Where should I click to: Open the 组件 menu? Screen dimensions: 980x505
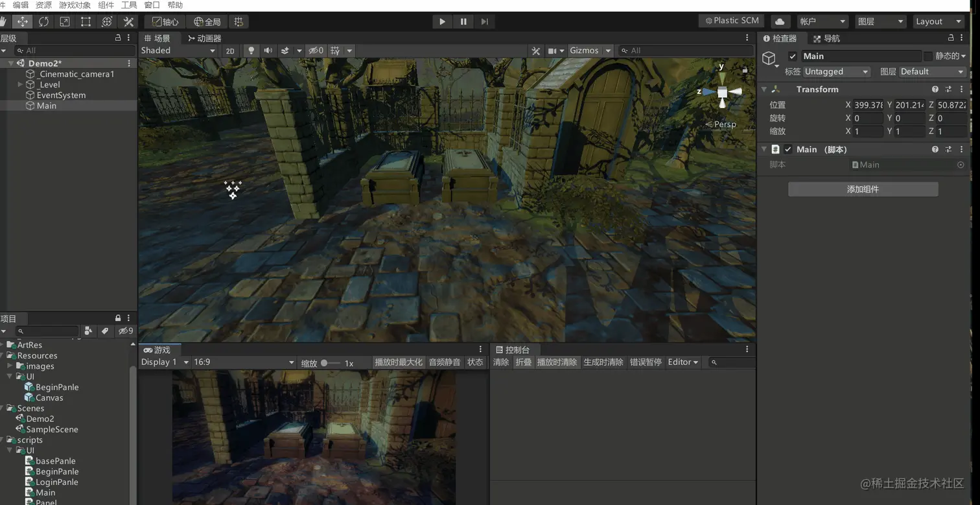click(106, 5)
